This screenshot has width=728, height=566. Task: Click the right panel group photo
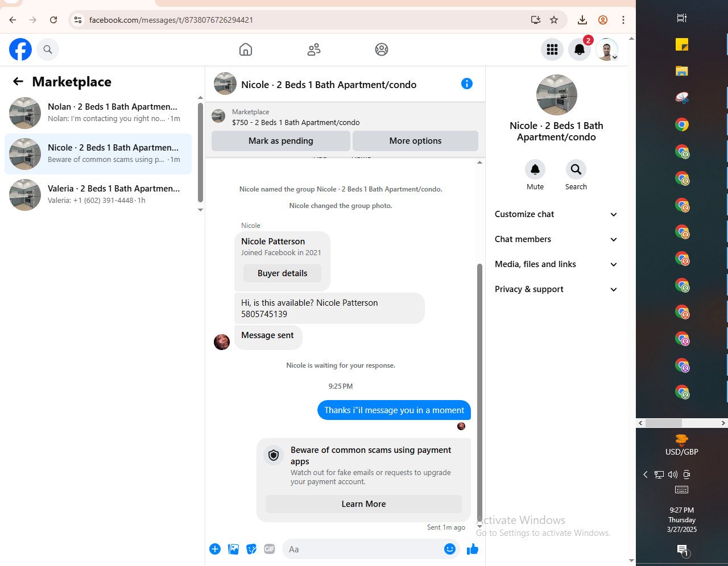pos(557,95)
